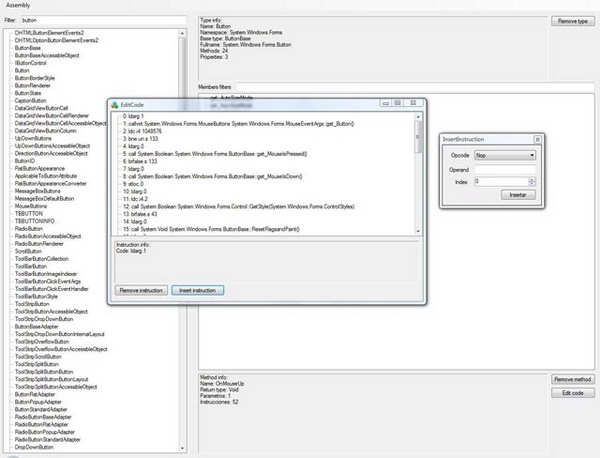This screenshot has width=600, height=458.
Task: Open the Opcode dropdown showing Nop
Action: pyautogui.click(x=505, y=155)
